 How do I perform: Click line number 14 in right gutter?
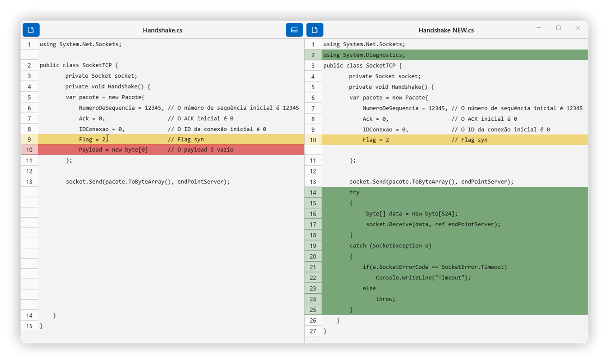point(313,192)
